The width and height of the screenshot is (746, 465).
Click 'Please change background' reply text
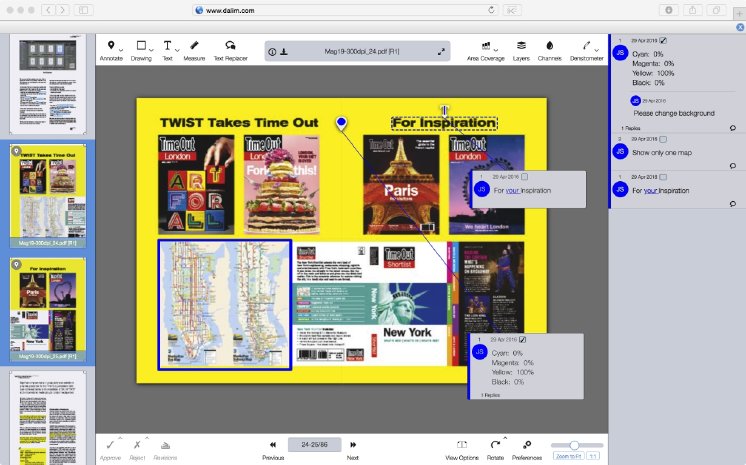[x=674, y=113]
